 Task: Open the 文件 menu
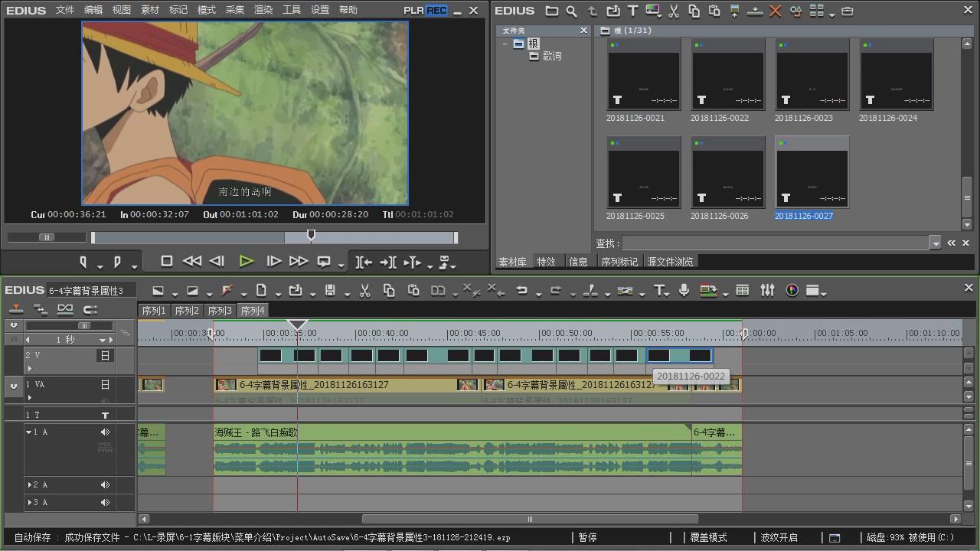[65, 10]
